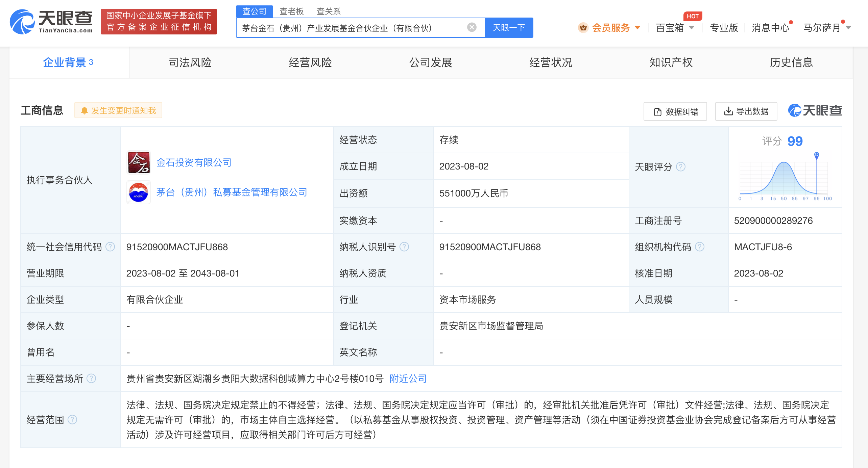This screenshot has height=468, width=868.
Task: Expand the 百宝箱 dropdown arrow
Action: (x=692, y=28)
